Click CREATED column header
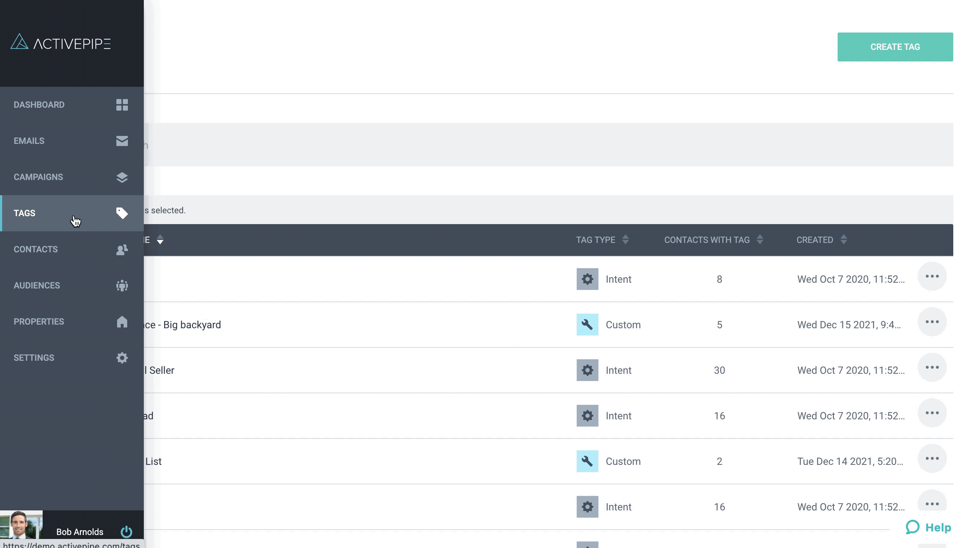The image size is (980, 548). (x=814, y=240)
